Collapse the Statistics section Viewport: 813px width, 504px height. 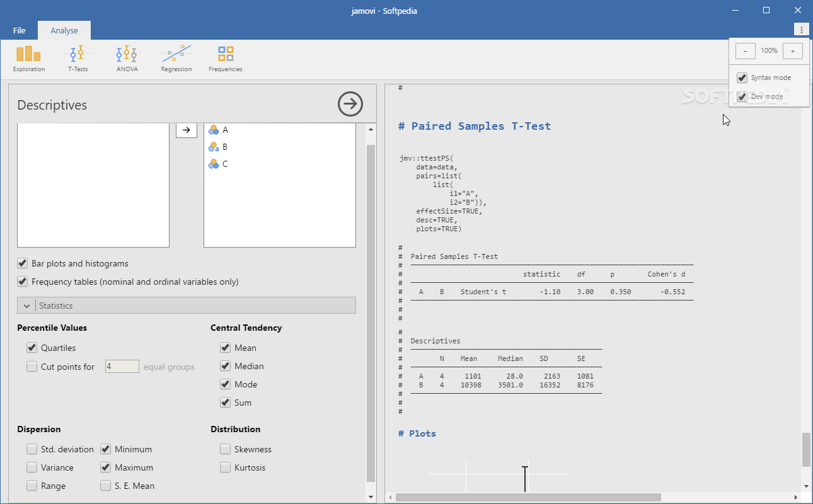coord(187,306)
